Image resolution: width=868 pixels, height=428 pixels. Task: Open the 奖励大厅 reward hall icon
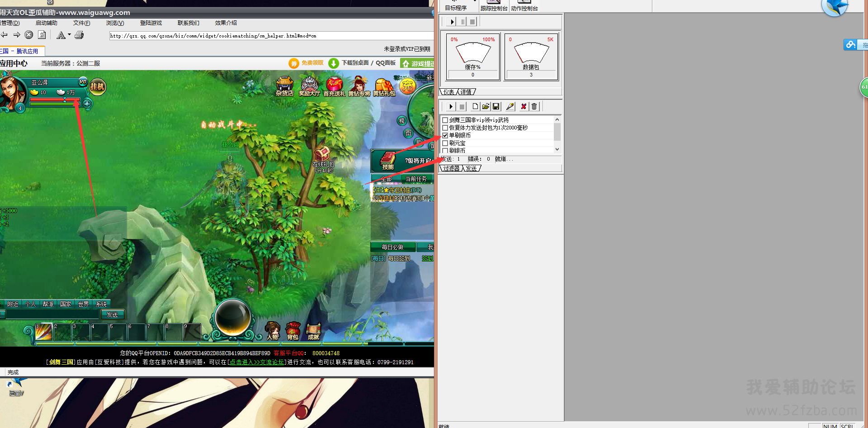click(x=310, y=86)
